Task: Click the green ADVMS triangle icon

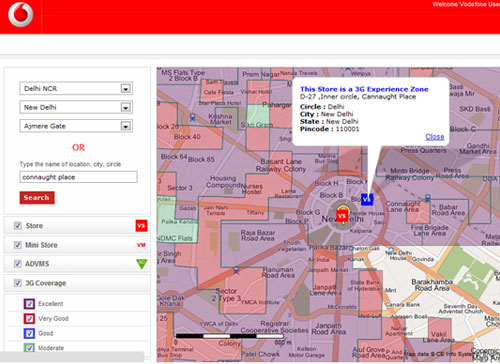Action: click(x=142, y=264)
